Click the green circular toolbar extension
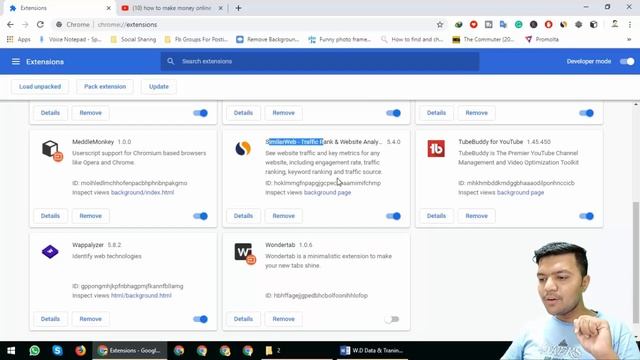This screenshot has width=640, height=360. point(518,24)
